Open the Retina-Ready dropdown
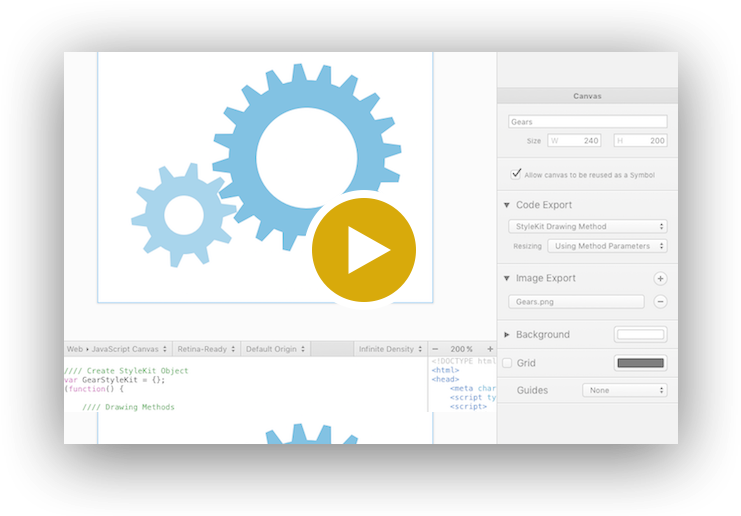741x516 pixels. pyautogui.click(x=207, y=349)
